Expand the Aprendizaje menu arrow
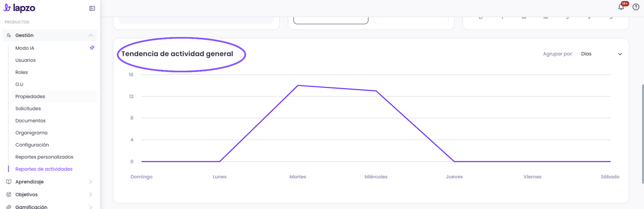The width and height of the screenshot is (644, 209). point(91,182)
